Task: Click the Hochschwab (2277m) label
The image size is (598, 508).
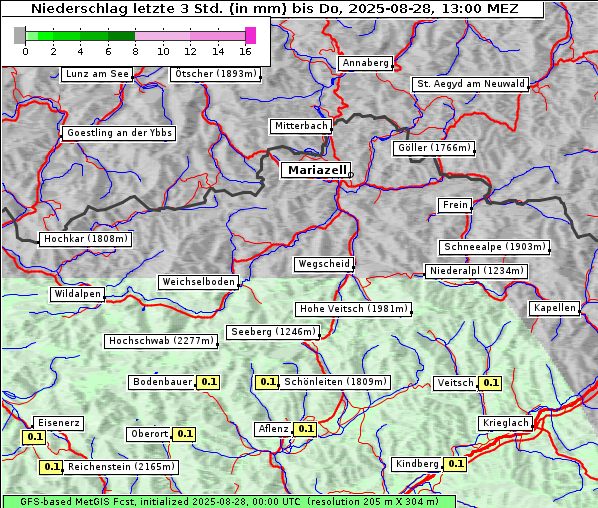Action: 161,341
